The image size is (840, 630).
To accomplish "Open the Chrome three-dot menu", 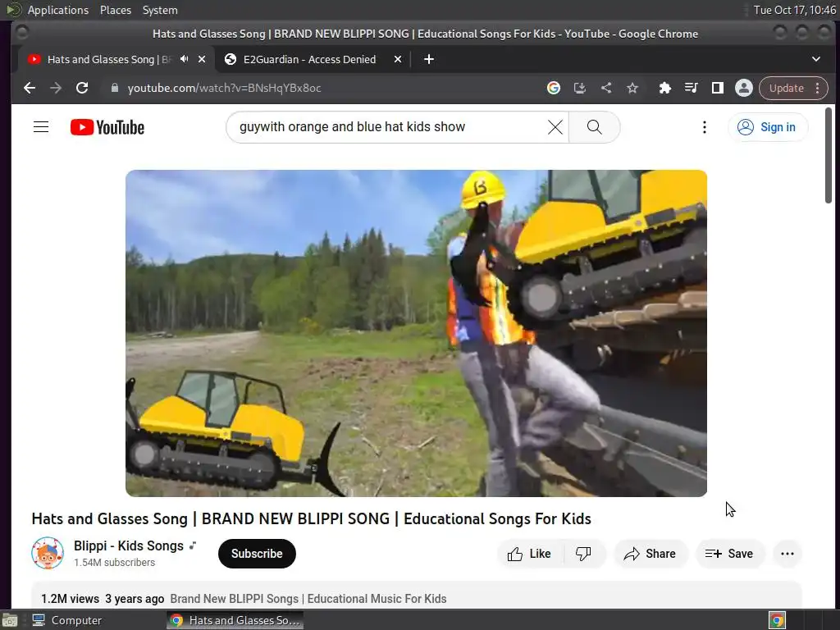I will tap(818, 88).
